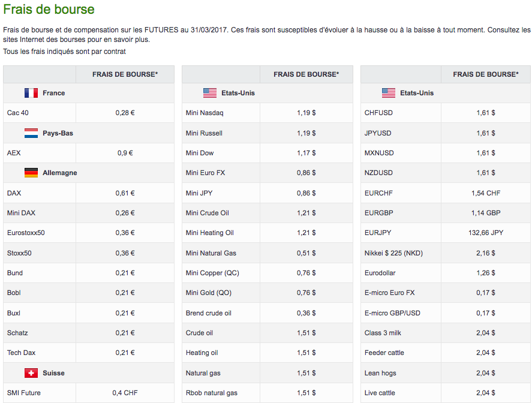Click the Frais de bourse page heading
The height and width of the screenshot is (403, 532).
pos(49,10)
